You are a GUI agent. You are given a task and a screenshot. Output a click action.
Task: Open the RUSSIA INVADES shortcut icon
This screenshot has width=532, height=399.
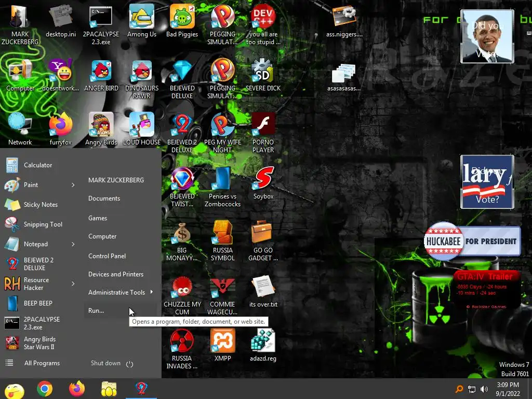pyautogui.click(x=182, y=349)
